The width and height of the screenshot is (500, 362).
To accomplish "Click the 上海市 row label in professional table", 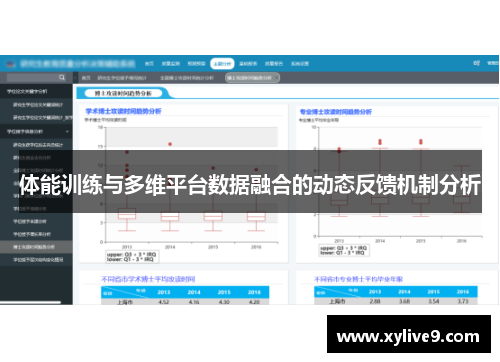I will pyautogui.click(x=337, y=301).
